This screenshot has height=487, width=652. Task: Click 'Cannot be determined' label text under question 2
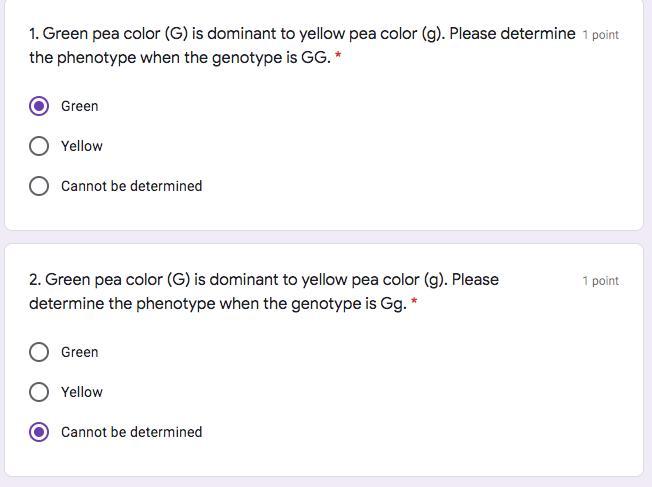pos(131,432)
